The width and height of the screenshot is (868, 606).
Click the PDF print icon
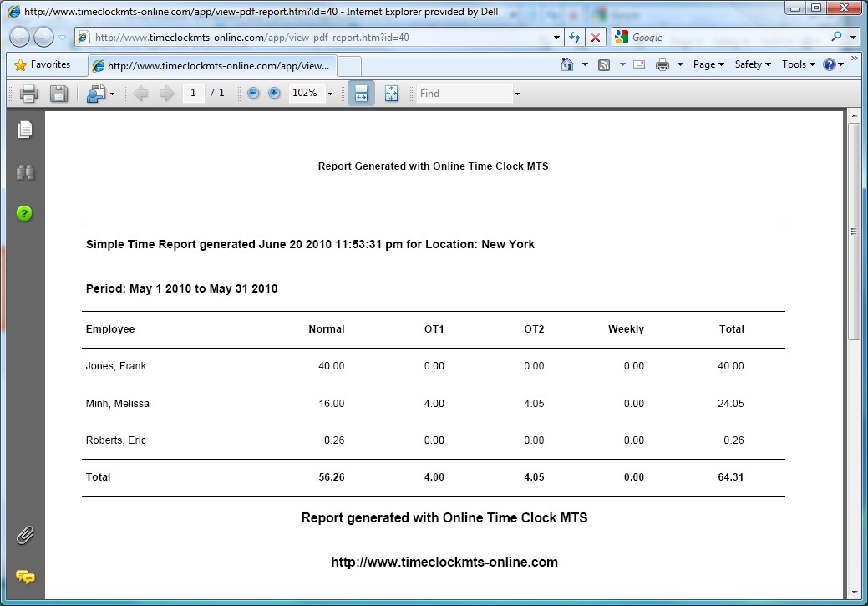[x=28, y=94]
